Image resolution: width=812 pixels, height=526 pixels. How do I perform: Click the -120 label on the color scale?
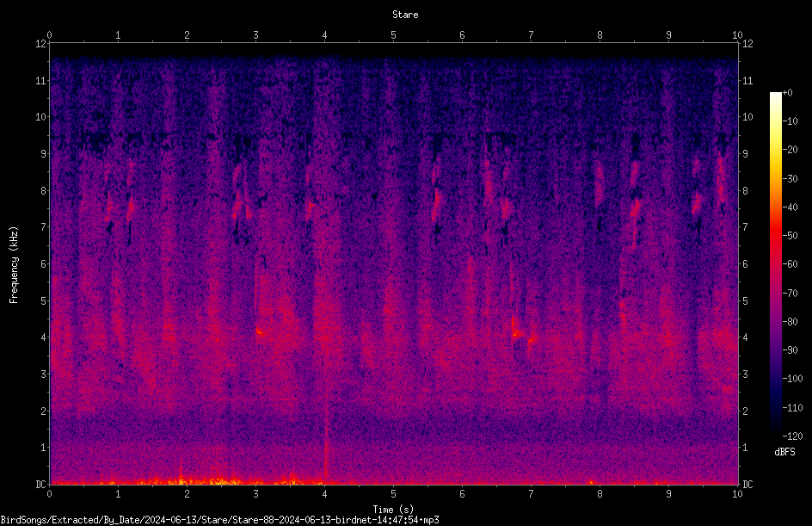(792, 436)
